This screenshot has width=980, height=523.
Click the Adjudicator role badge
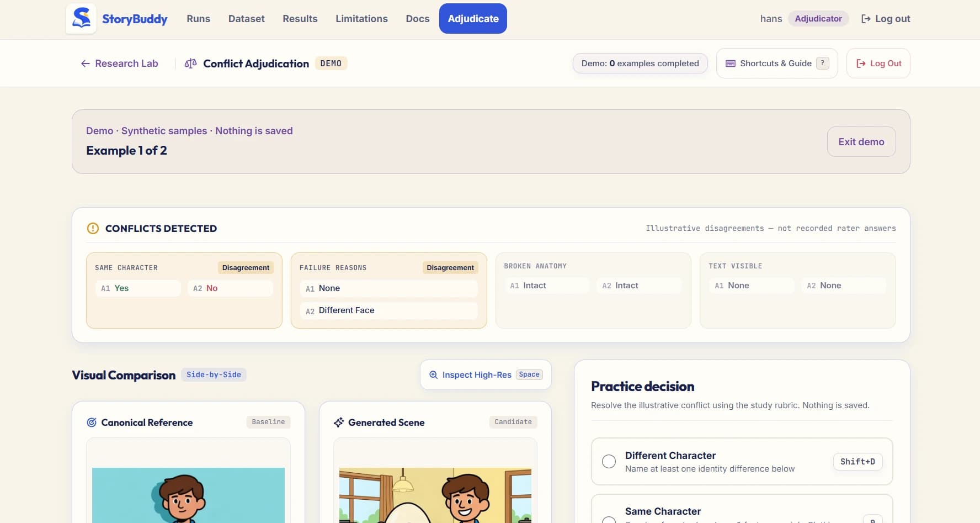coord(818,19)
